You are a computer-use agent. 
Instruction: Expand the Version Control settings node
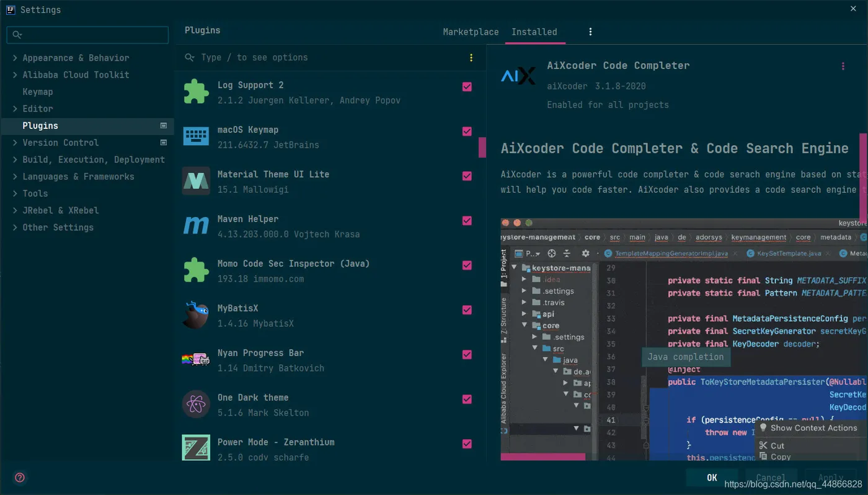(15, 143)
